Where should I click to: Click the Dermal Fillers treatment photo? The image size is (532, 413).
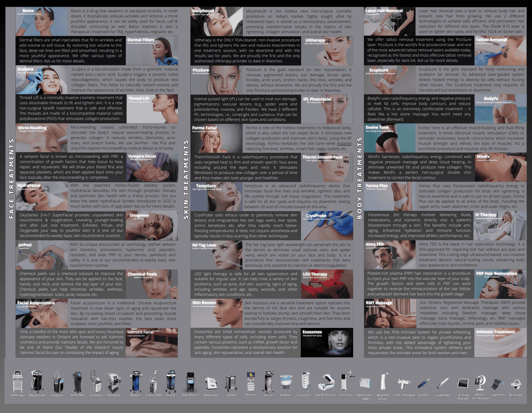coord(152,51)
